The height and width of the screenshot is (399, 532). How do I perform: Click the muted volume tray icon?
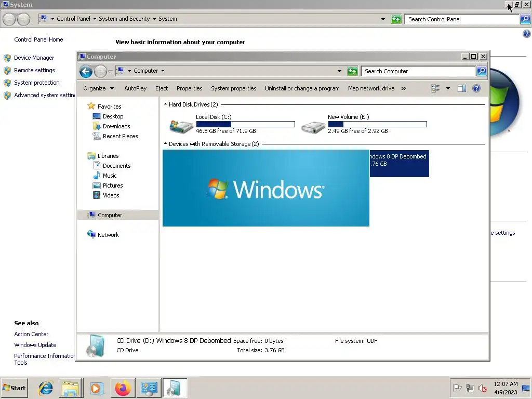pos(482,388)
